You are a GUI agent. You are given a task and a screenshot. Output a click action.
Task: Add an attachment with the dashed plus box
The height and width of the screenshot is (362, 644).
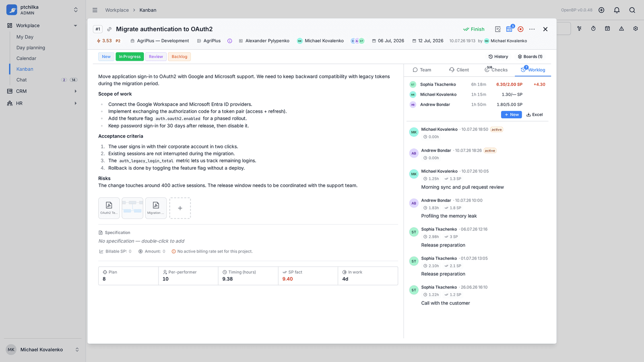point(180,208)
